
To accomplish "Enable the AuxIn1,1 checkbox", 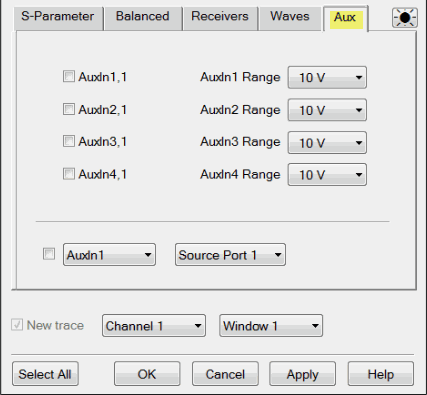I will click(x=69, y=76).
